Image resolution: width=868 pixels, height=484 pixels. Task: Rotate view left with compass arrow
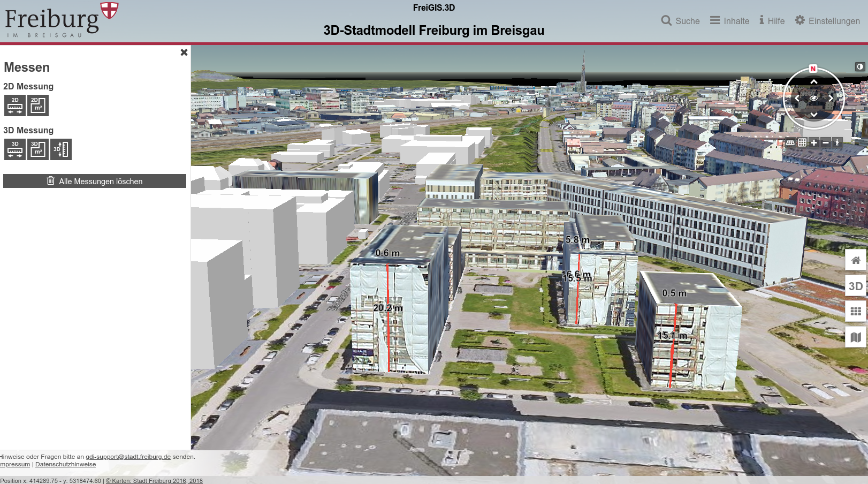coord(797,98)
